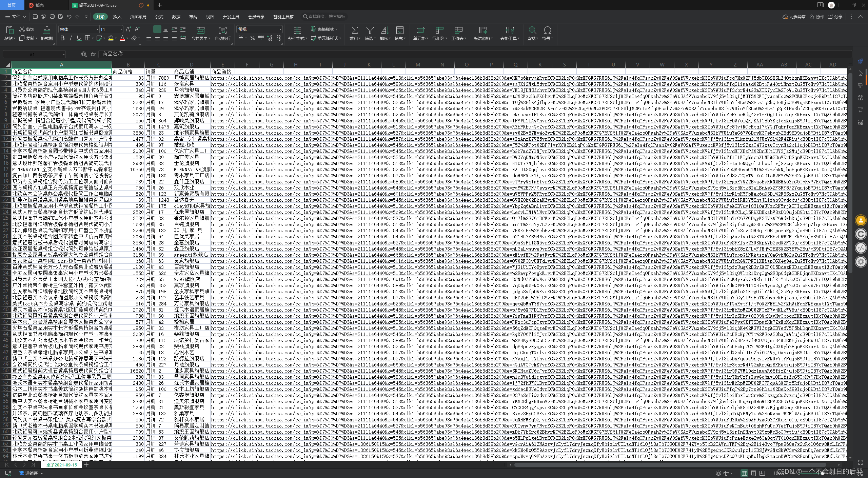
Task: Open the font size dropdown
Action: 121,29
